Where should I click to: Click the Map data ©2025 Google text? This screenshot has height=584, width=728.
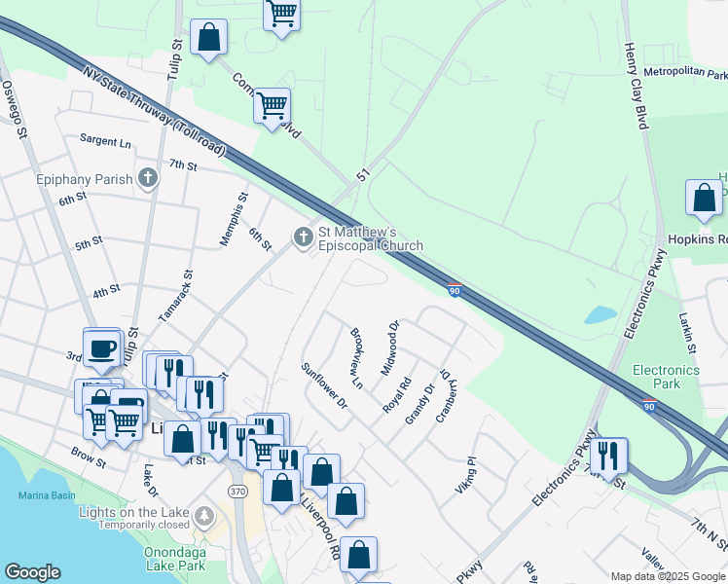(x=667, y=576)
